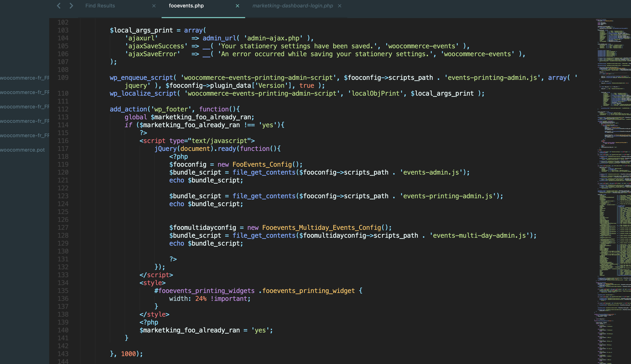The width and height of the screenshot is (631, 364).
Task: Click 'ajaxSaveError' array key
Action: pyautogui.click(x=153, y=54)
